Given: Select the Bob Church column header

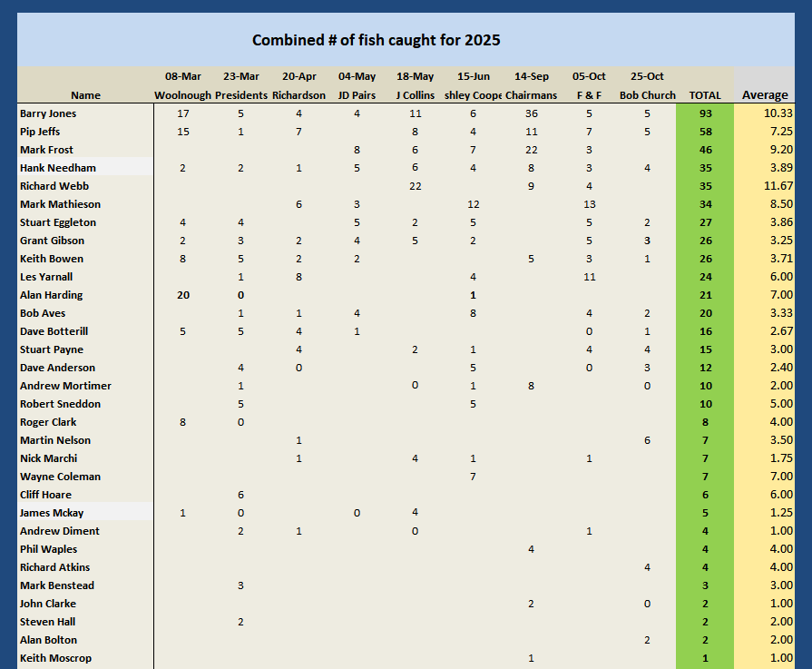Looking at the screenshot, I should (647, 95).
